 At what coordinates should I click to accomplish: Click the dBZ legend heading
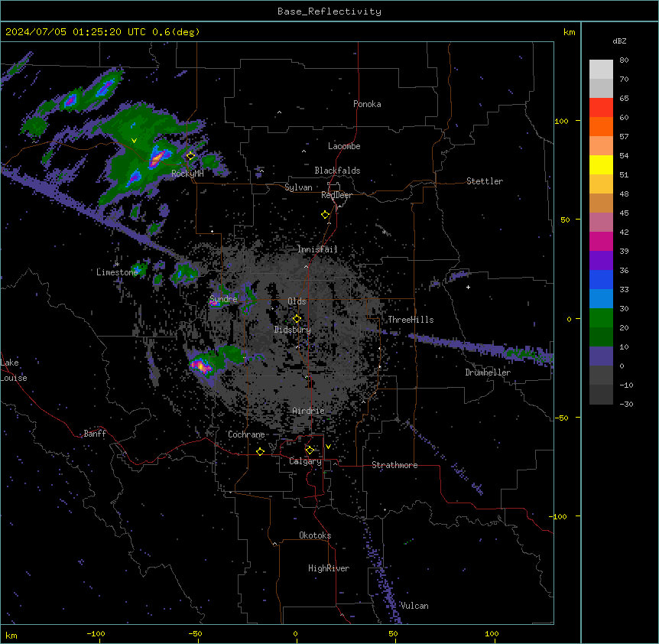coord(619,41)
